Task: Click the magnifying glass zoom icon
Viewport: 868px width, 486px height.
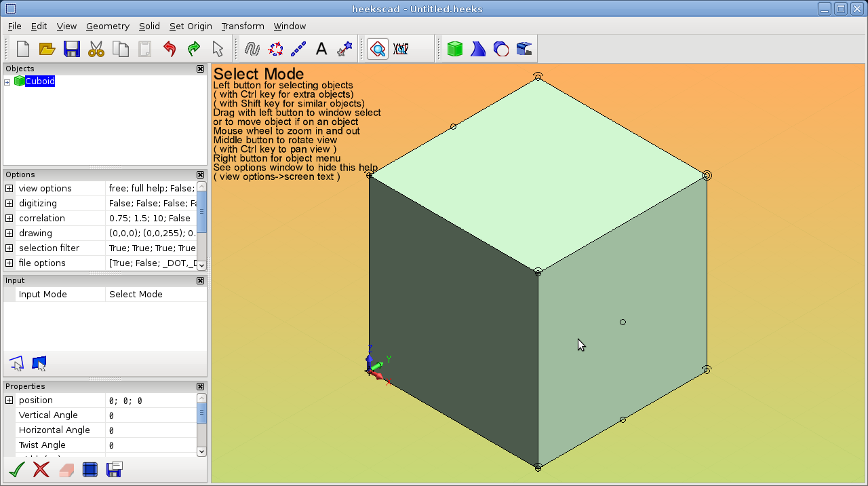Action: 378,49
